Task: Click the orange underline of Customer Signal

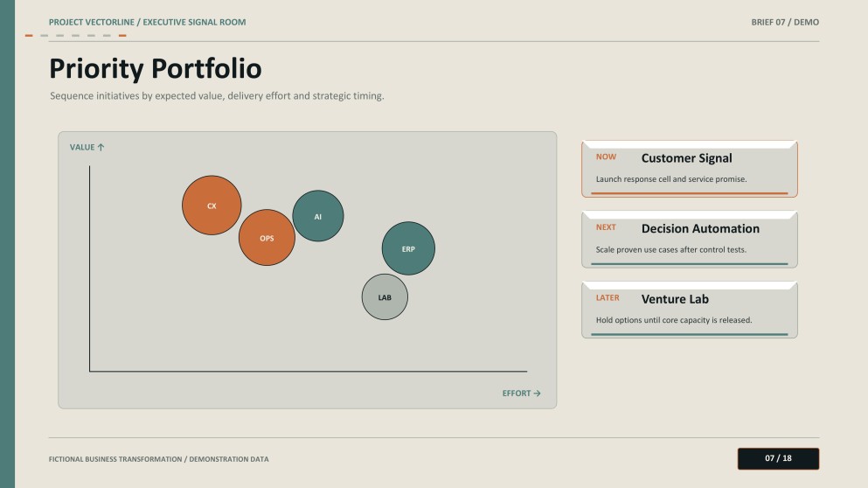Action: click(x=689, y=193)
